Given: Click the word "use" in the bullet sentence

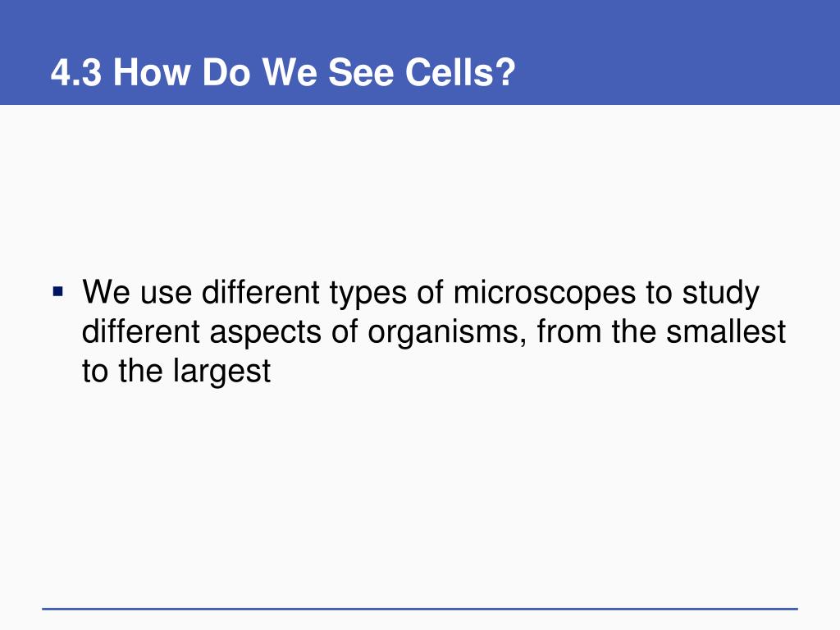Looking at the screenshot, I should point(166,294).
